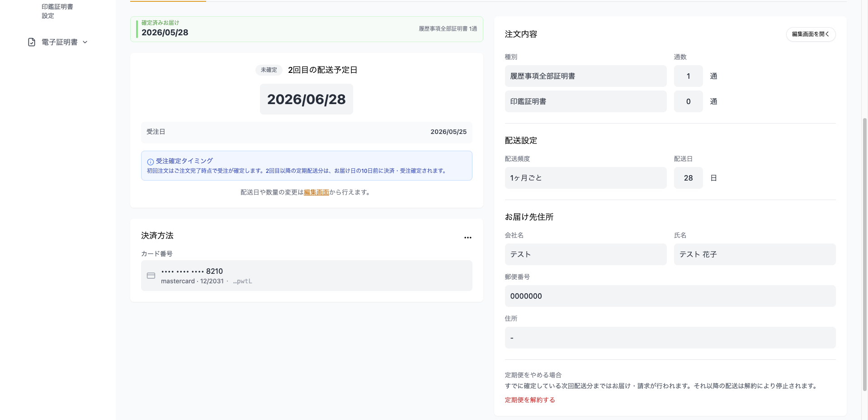868x420 pixels.
Task: Click the 決済方法 heading
Action: tap(157, 236)
